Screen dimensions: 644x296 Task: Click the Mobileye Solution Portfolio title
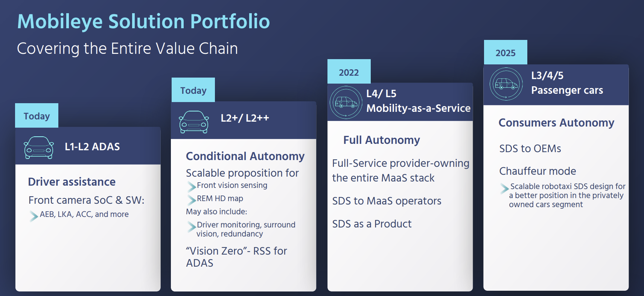[143, 21]
